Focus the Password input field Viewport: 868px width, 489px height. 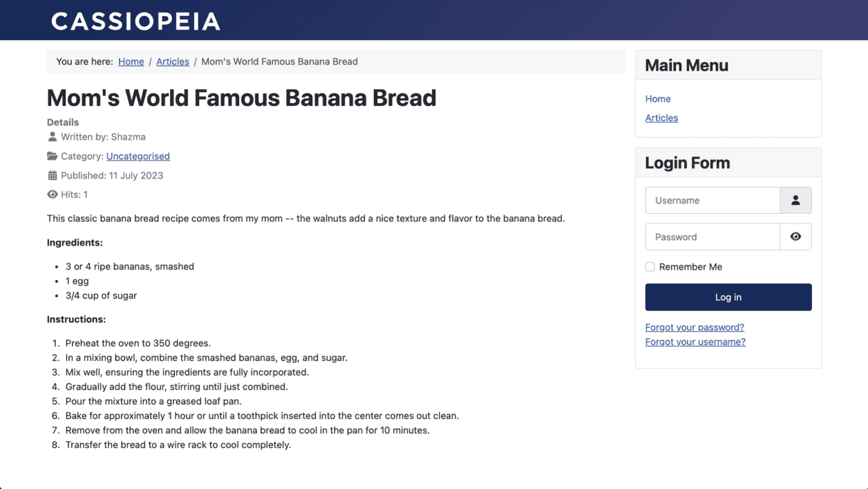tap(713, 237)
